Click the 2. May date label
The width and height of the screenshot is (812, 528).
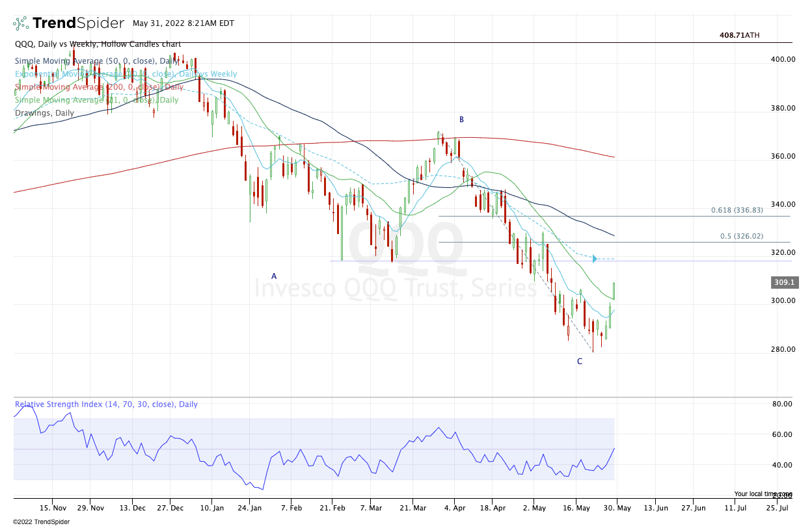click(534, 507)
